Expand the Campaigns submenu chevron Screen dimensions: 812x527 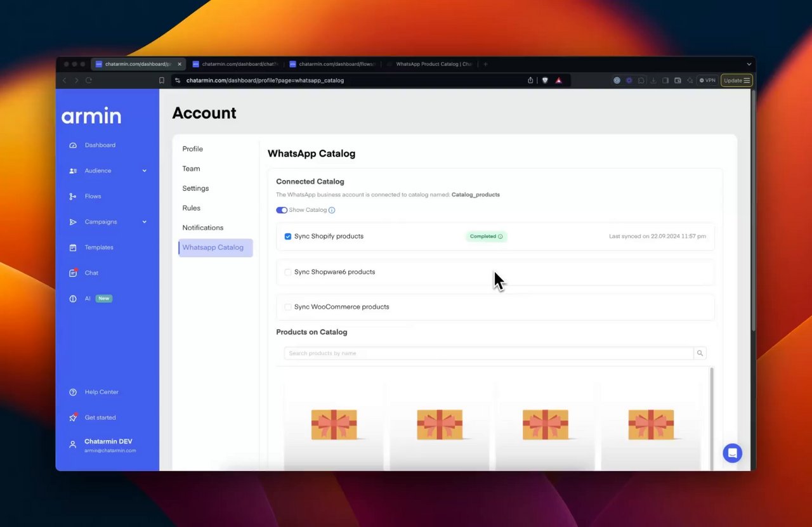(145, 222)
